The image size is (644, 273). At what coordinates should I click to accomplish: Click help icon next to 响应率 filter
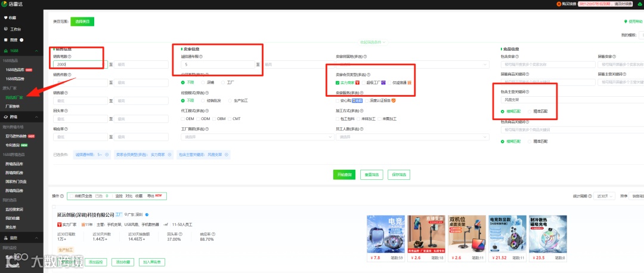click(66, 129)
